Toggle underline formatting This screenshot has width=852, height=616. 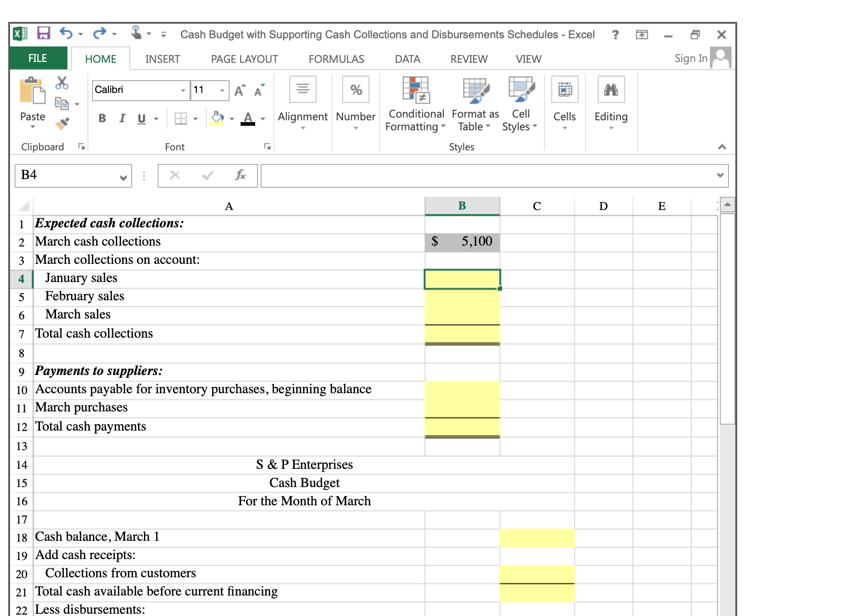click(x=142, y=118)
